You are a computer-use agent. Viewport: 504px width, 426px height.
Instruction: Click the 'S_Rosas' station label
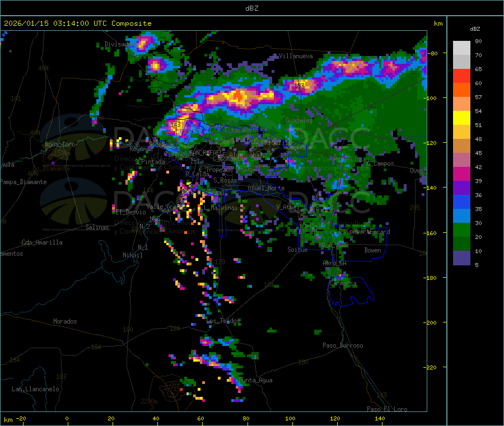click(x=225, y=180)
